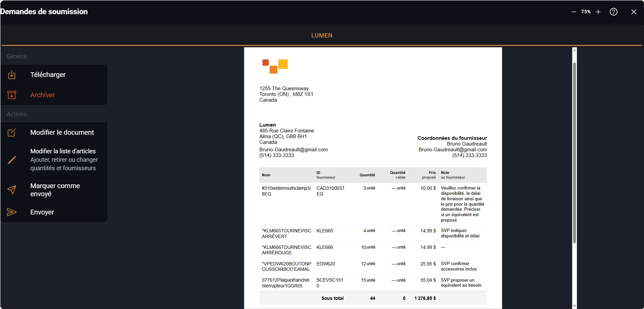Click the pencil icon for article list
Image resolution: width=644 pixels, height=309 pixels.
point(12,160)
